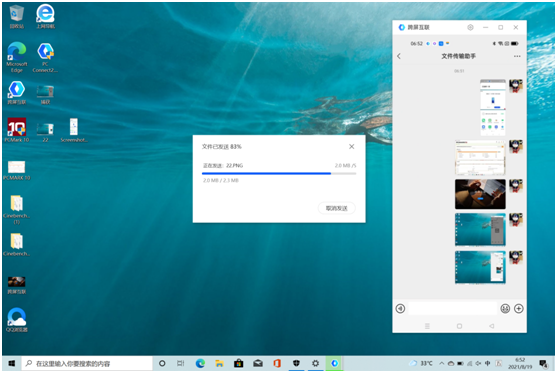Open Office from the taskbar
This screenshot has width=557, height=373.
(277, 363)
